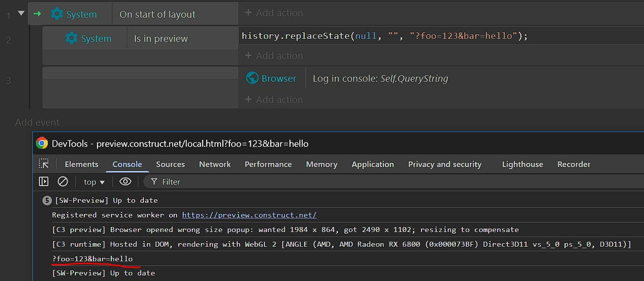Click the Browser globe icon

tap(252, 78)
